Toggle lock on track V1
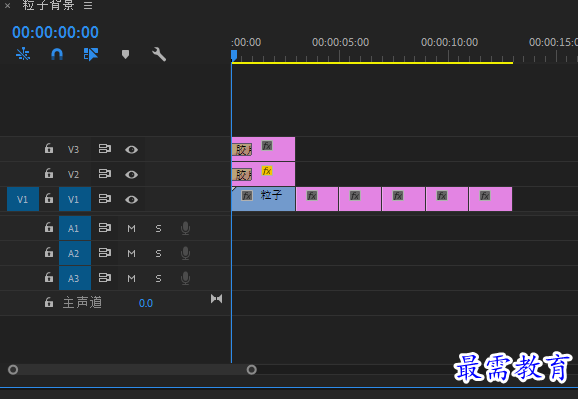The height and width of the screenshot is (399, 578). (x=49, y=198)
